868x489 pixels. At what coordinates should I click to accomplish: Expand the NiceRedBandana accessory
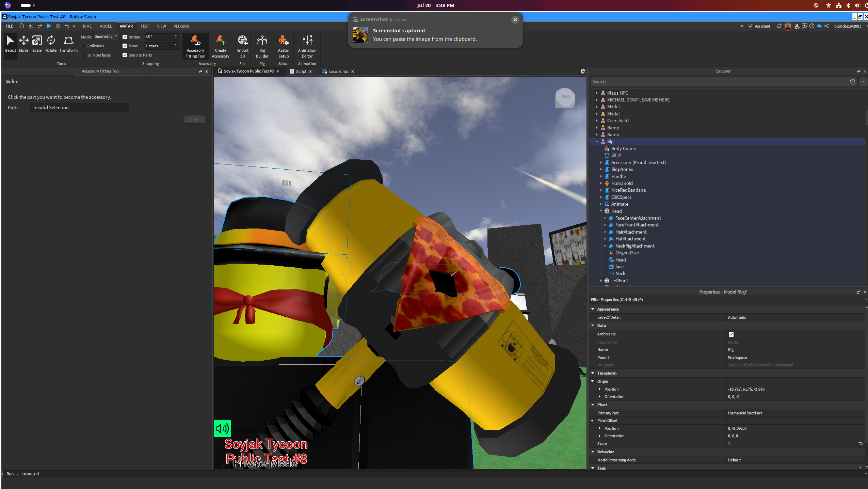[x=601, y=190]
